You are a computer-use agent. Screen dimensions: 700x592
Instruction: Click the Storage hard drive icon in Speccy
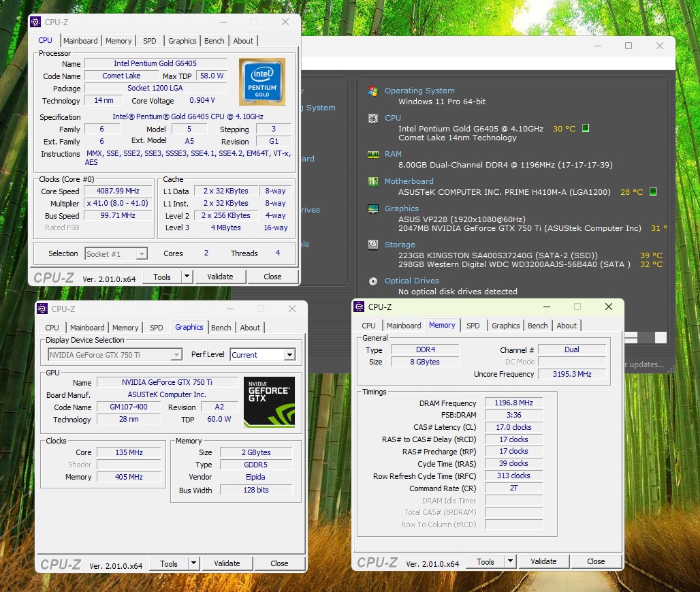(372, 245)
